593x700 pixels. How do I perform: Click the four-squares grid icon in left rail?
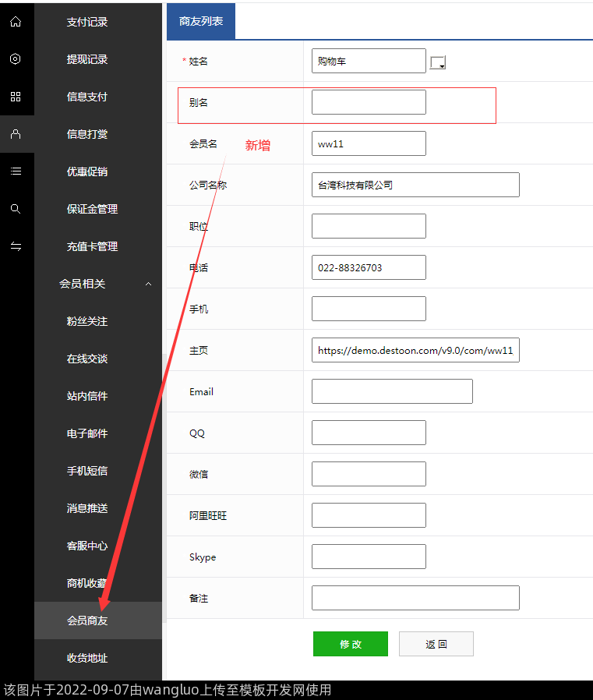(x=16, y=97)
